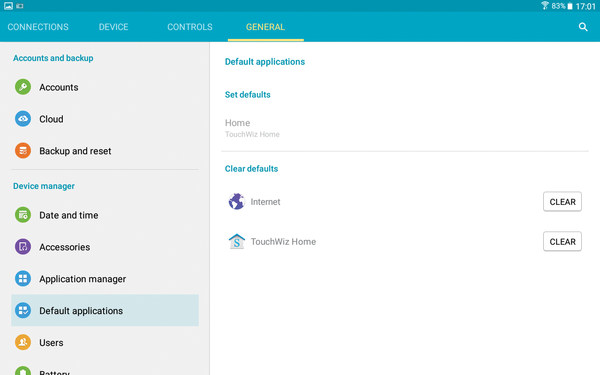Select the GENERAL tab
Image resolution: width=600 pixels, height=375 pixels.
pyautogui.click(x=265, y=27)
